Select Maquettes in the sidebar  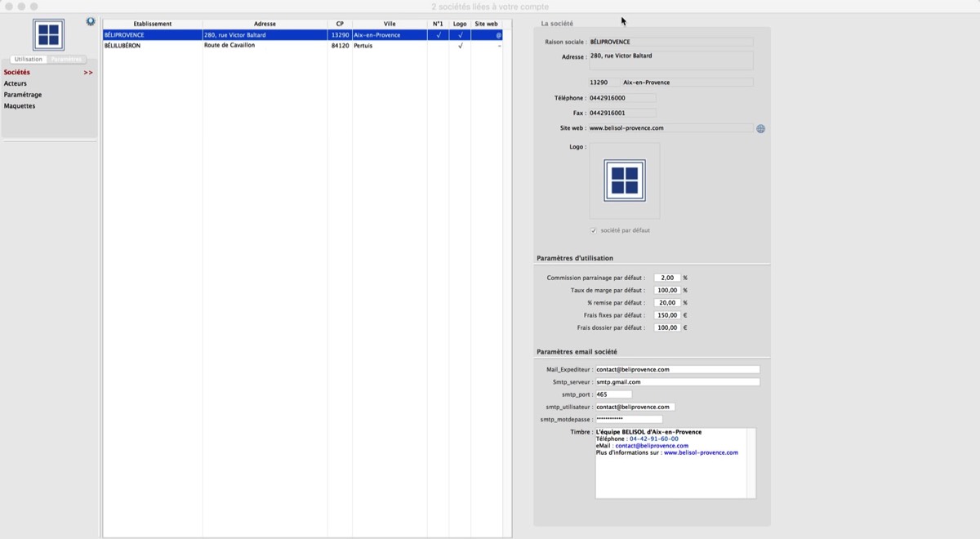point(20,106)
